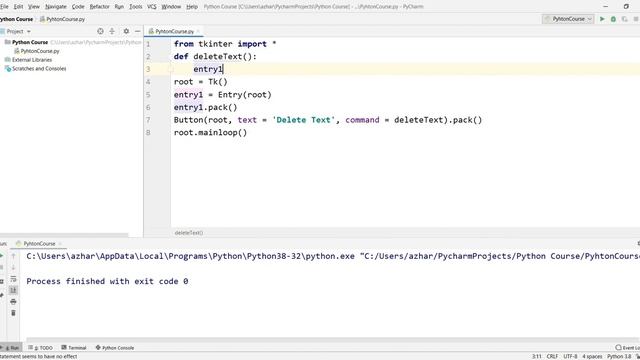640x360 pixels.
Task: Open the TODO tool window
Action: [40, 348]
